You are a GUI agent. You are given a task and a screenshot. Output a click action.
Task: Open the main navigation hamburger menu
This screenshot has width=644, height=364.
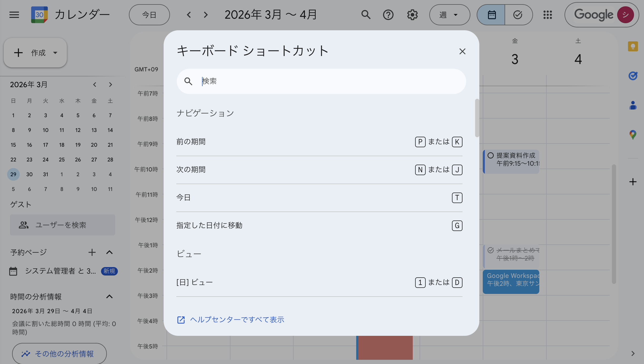(14, 15)
